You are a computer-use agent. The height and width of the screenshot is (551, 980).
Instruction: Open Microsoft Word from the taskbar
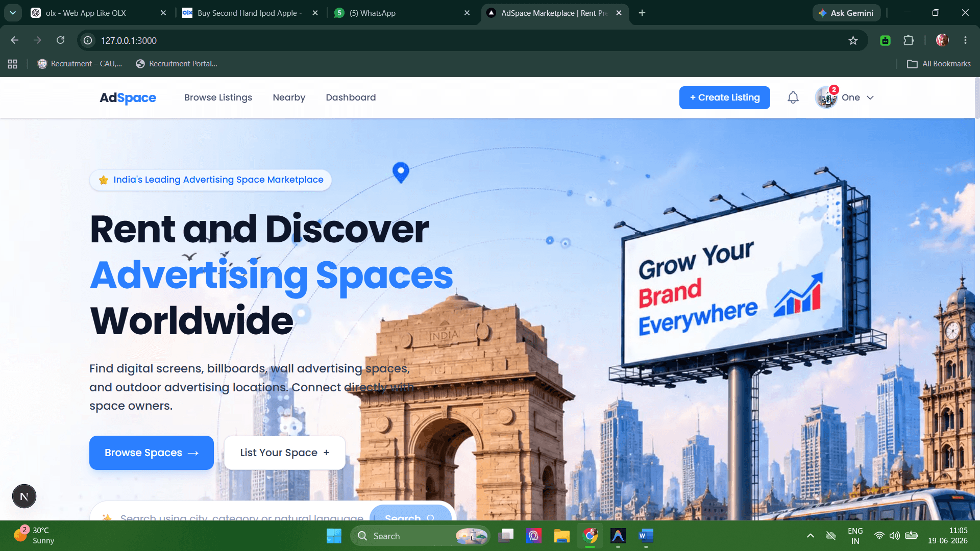coord(646,536)
